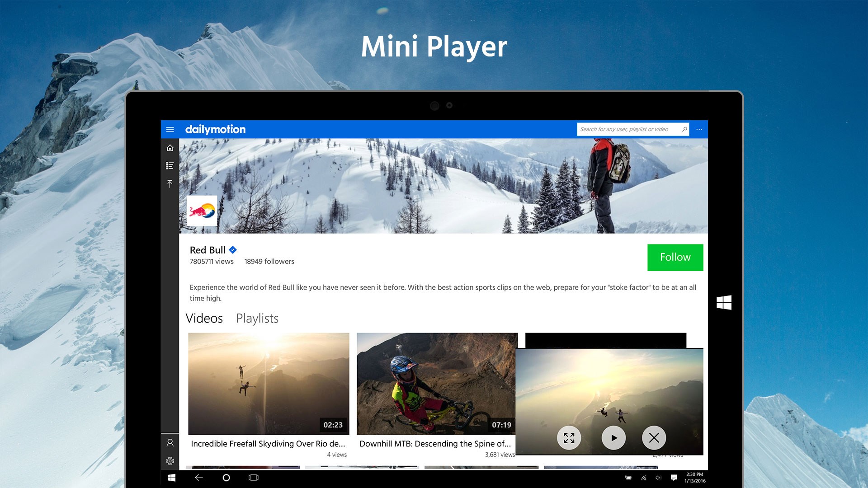Open the settings gear in the sidebar
This screenshot has width=868, height=488.
[x=170, y=461]
